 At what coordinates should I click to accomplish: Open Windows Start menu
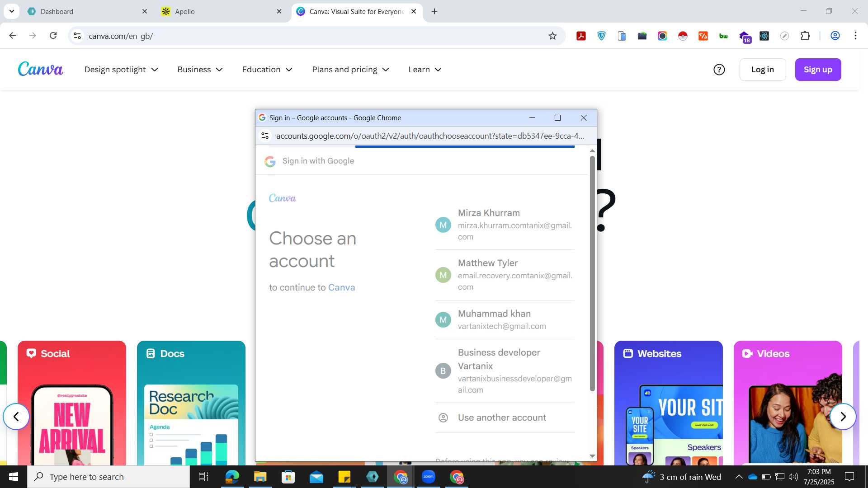click(14, 477)
